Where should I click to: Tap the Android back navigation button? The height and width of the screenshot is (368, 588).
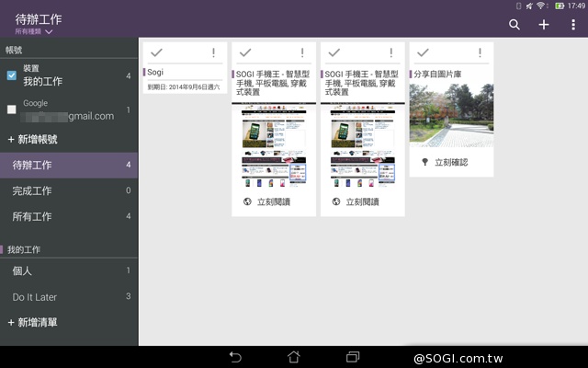[235, 357]
